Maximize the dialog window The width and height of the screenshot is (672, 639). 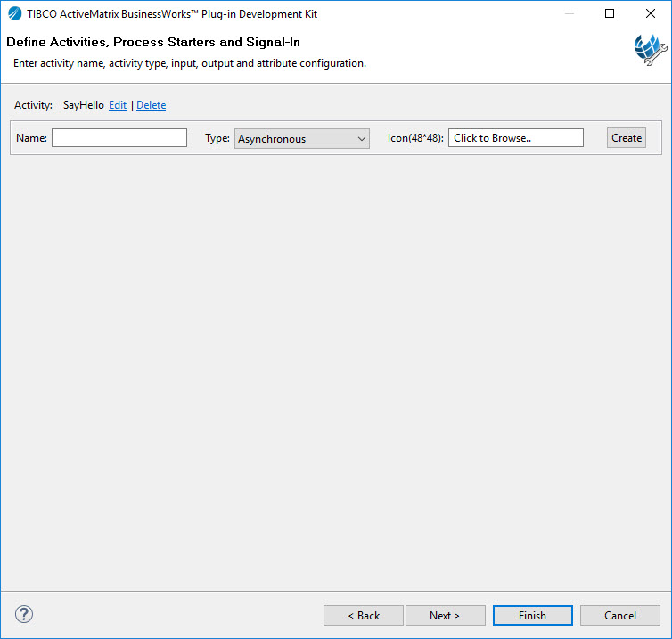pos(610,13)
